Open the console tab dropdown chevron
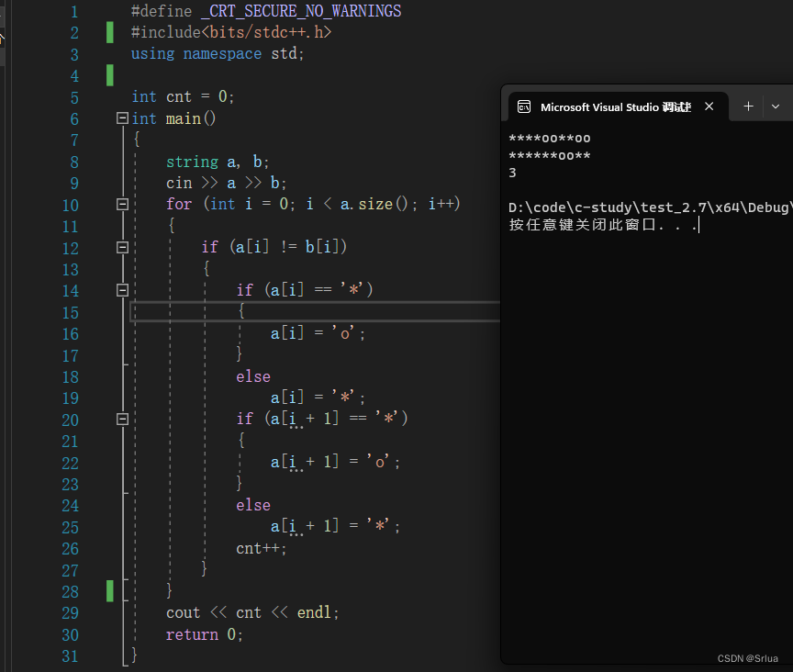 776,106
